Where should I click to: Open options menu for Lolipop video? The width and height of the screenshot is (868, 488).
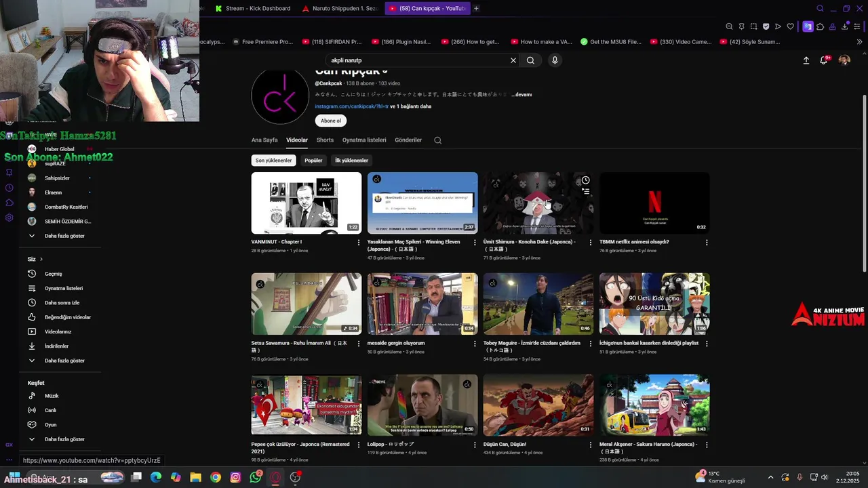475,445
